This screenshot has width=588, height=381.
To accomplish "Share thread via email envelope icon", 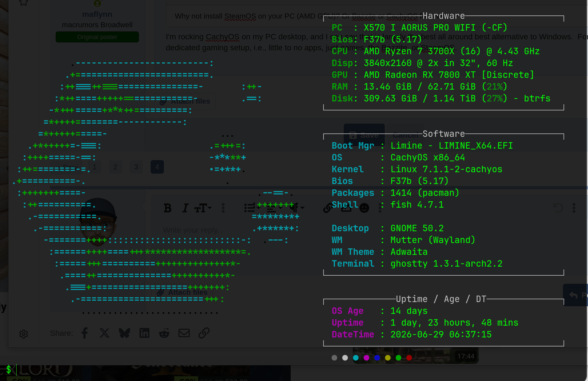I will tap(184, 333).
